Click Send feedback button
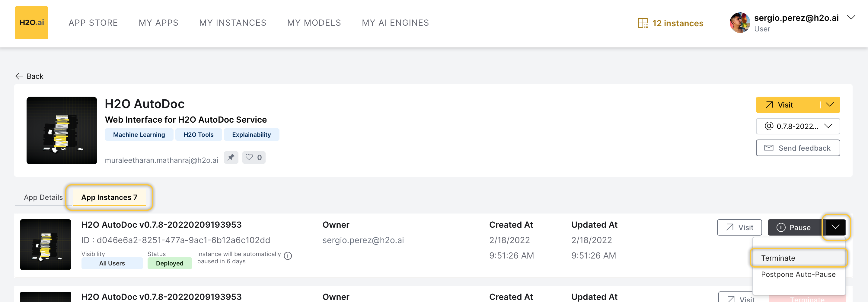This screenshot has height=302, width=868. pos(798,148)
